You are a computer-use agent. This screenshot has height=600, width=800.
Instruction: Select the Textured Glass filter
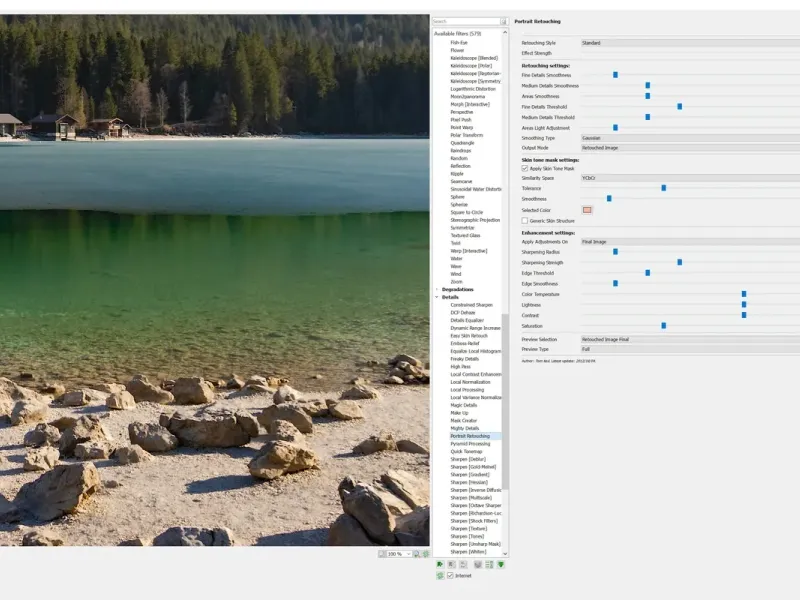tap(465, 236)
